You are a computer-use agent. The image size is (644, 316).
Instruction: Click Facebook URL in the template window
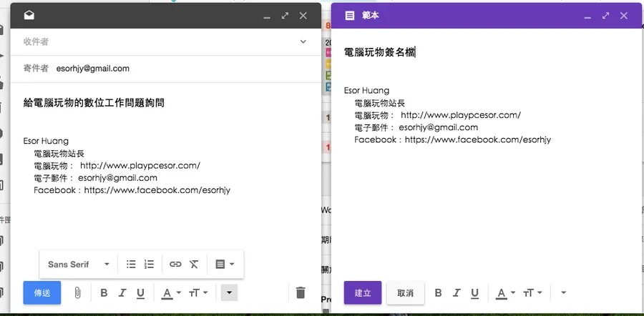click(x=478, y=139)
